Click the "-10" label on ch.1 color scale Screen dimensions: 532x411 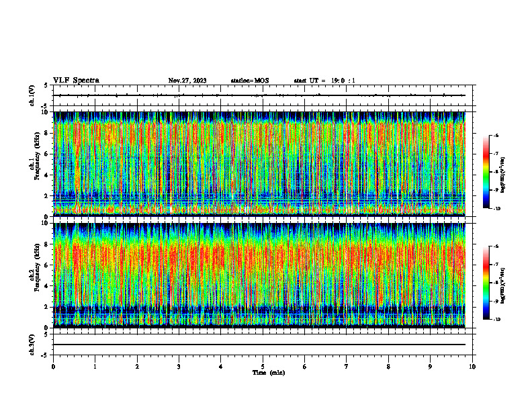[496, 209]
